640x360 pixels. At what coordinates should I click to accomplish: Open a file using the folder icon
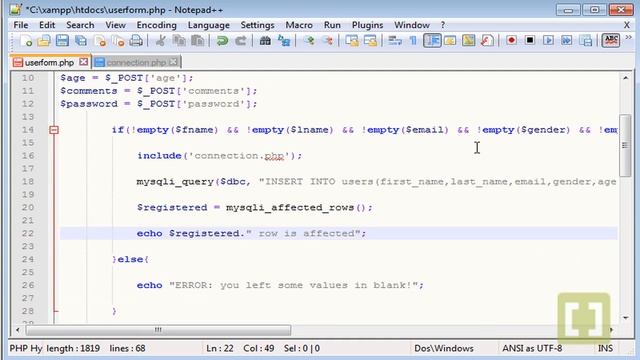click(x=44, y=41)
